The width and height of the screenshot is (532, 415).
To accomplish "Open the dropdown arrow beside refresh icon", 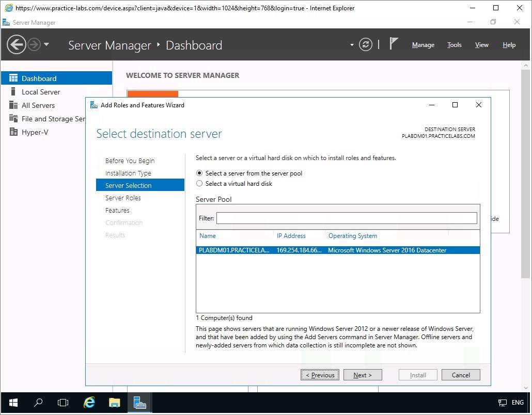I will [x=352, y=45].
